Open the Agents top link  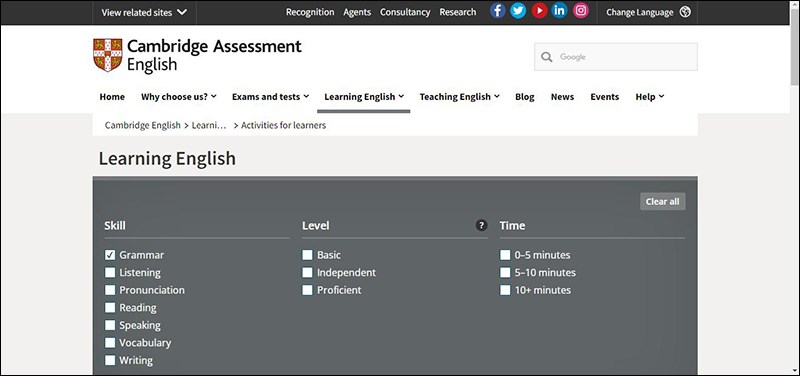(357, 12)
